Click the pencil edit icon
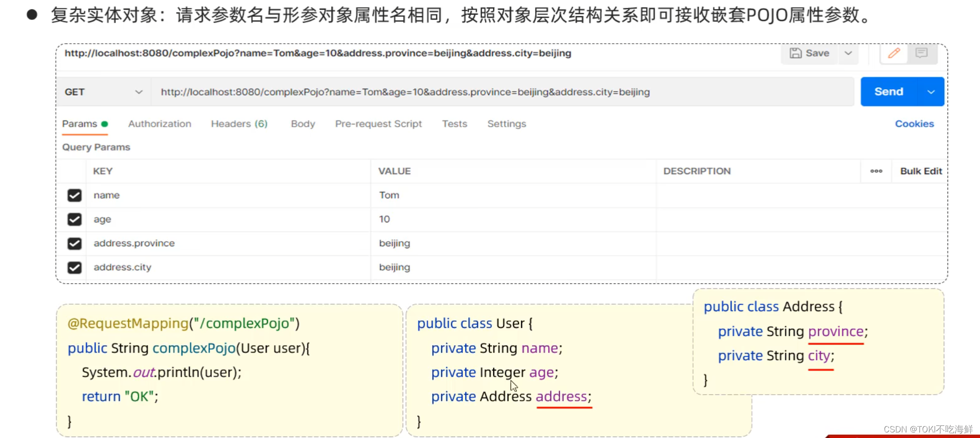The image size is (980, 438). (x=894, y=53)
